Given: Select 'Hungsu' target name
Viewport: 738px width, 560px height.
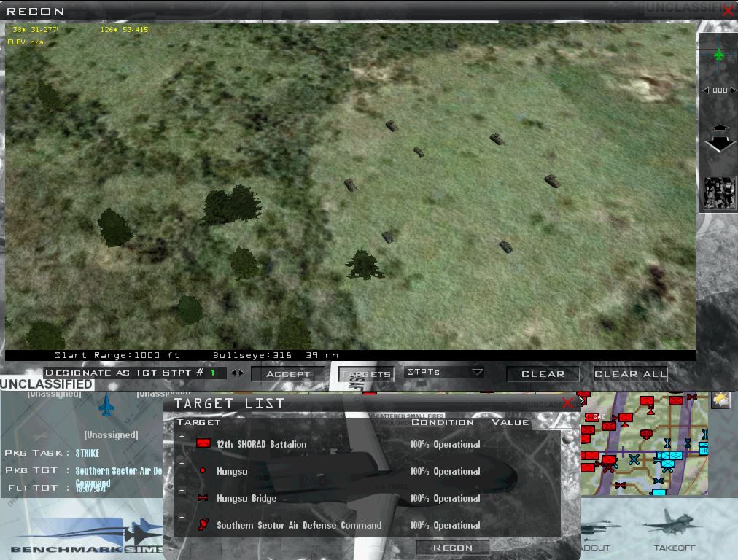Looking at the screenshot, I should (x=232, y=472).
